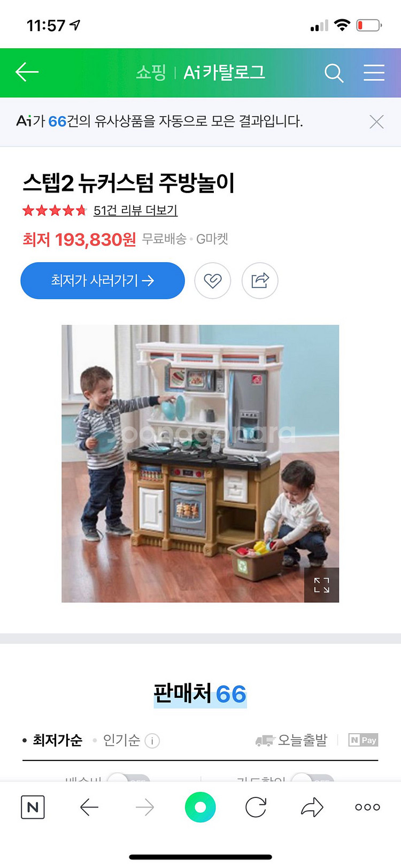Dismiss the Ai 유사상품 notice
The image size is (401, 868).
(x=376, y=122)
